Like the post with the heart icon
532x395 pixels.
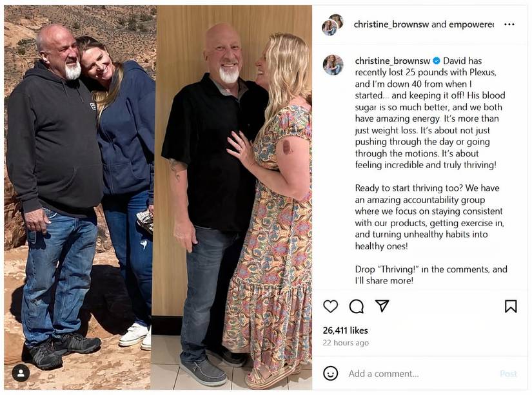(x=330, y=306)
